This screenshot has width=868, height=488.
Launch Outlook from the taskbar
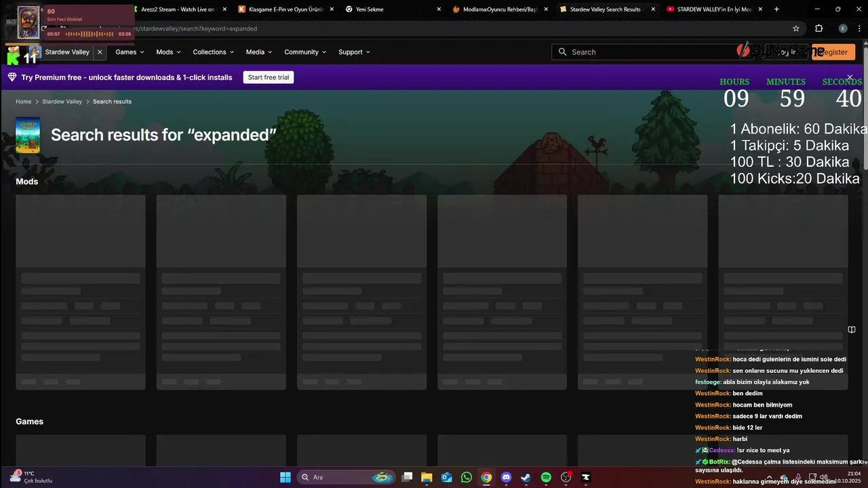click(x=447, y=477)
